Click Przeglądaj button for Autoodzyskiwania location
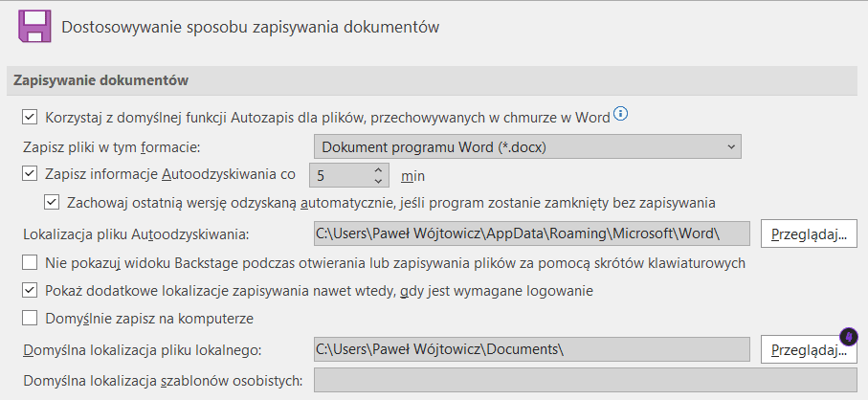Screen dimensions: 868x400 point(809,233)
